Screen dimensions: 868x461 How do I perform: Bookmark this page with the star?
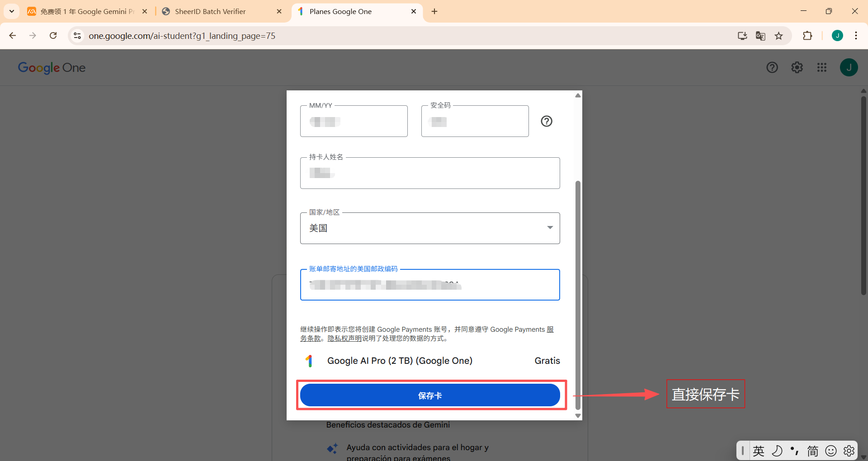pos(779,36)
